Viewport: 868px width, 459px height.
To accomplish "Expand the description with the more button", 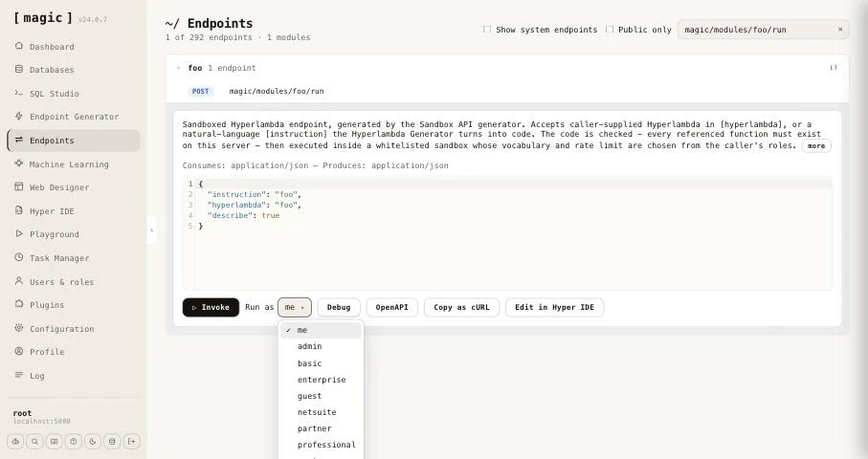I will pos(816,146).
